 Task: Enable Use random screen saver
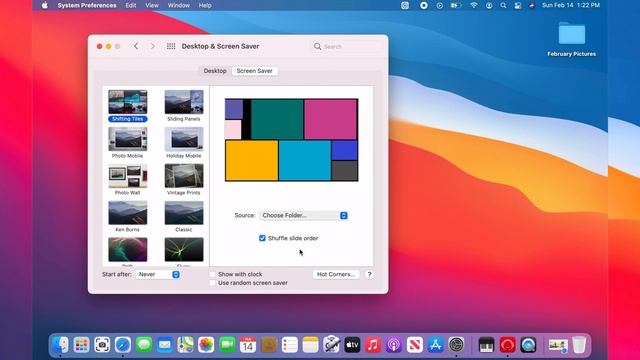click(212, 283)
